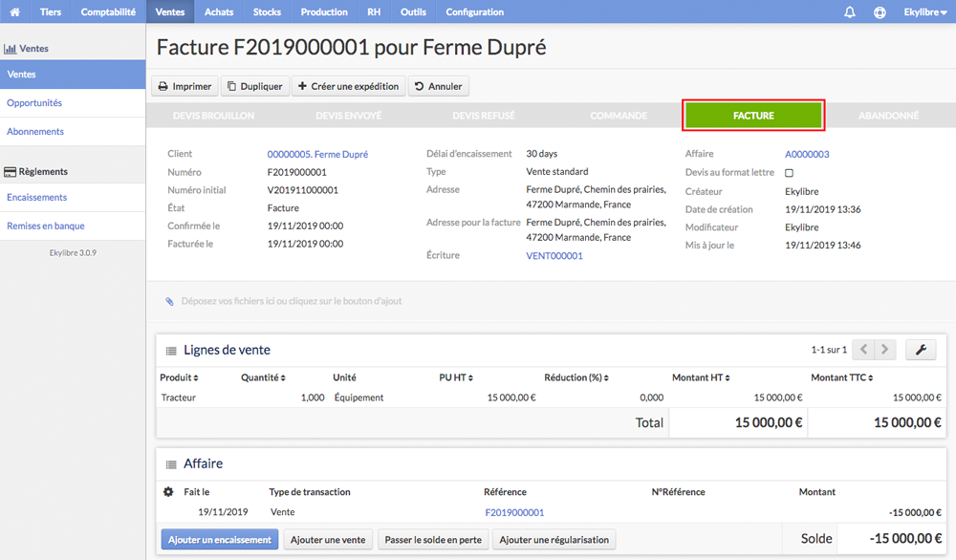Select the DEVIS BROUILLON status step
The height and width of the screenshot is (560, 956).
click(213, 116)
